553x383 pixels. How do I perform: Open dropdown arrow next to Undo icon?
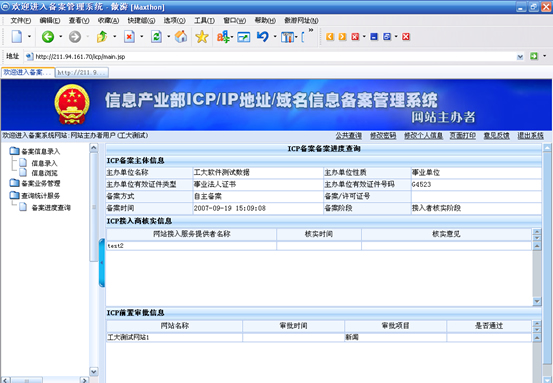(x=275, y=36)
